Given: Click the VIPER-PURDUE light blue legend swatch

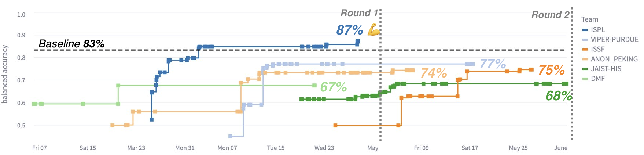Looking at the screenshot, I should [x=585, y=40].
